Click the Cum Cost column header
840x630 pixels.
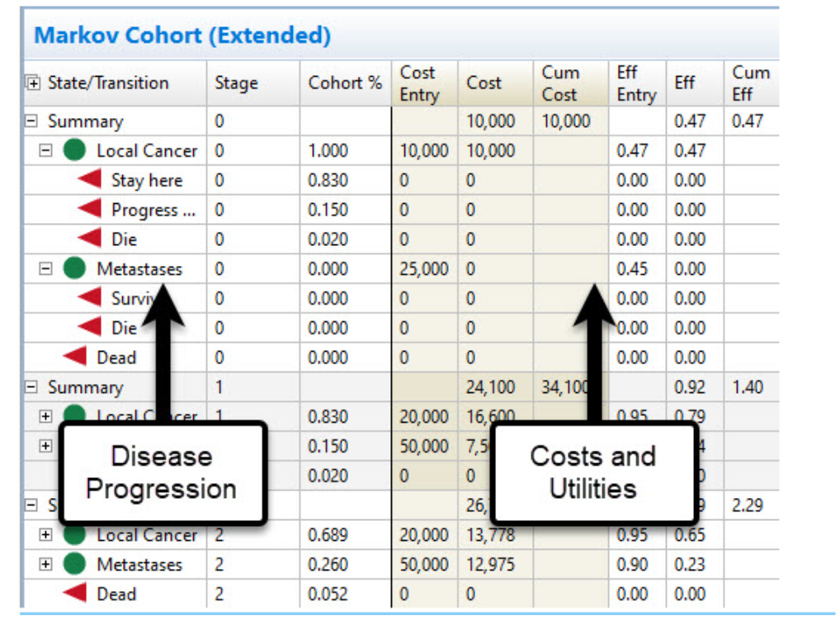(560, 83)
